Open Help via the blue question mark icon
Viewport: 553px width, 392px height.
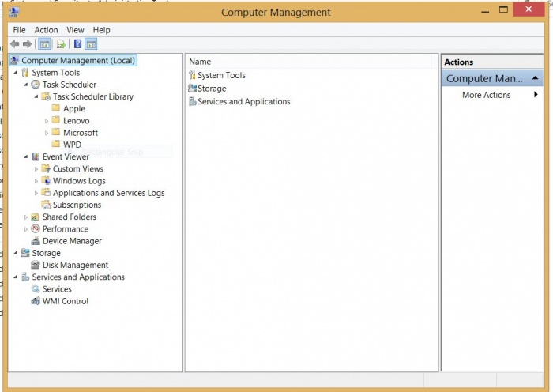(x=77, y=44)
